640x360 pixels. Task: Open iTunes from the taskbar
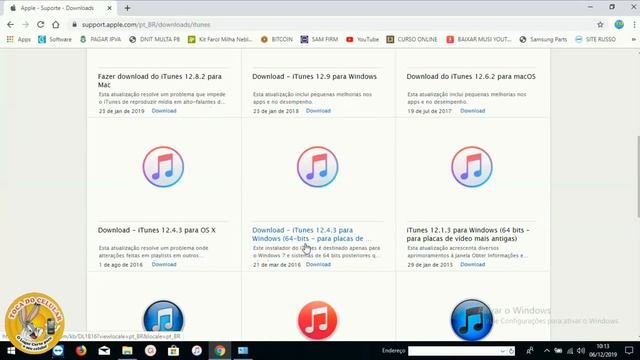coord(197,351)
